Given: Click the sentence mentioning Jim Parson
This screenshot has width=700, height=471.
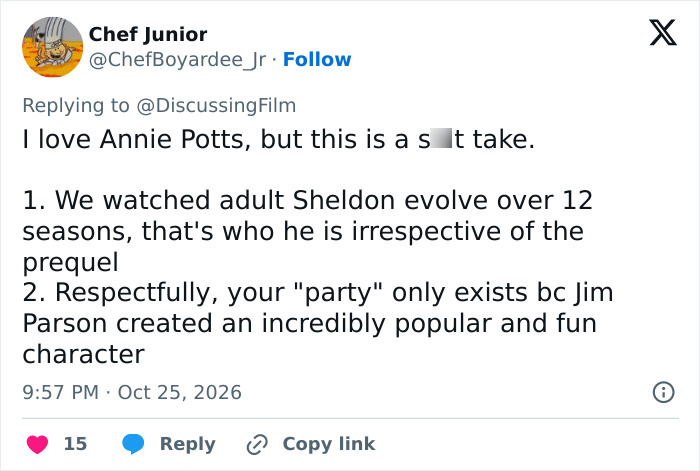Looking at the screenshot, I should coord(318,323).
